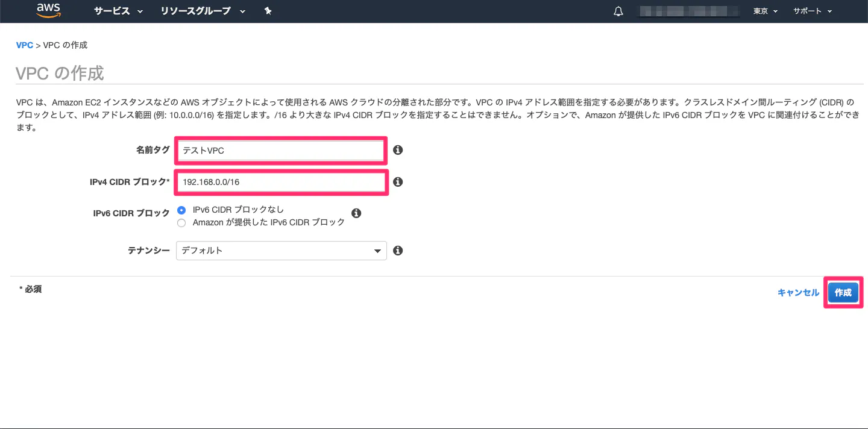Click the AWS home logo

(48, 10)
